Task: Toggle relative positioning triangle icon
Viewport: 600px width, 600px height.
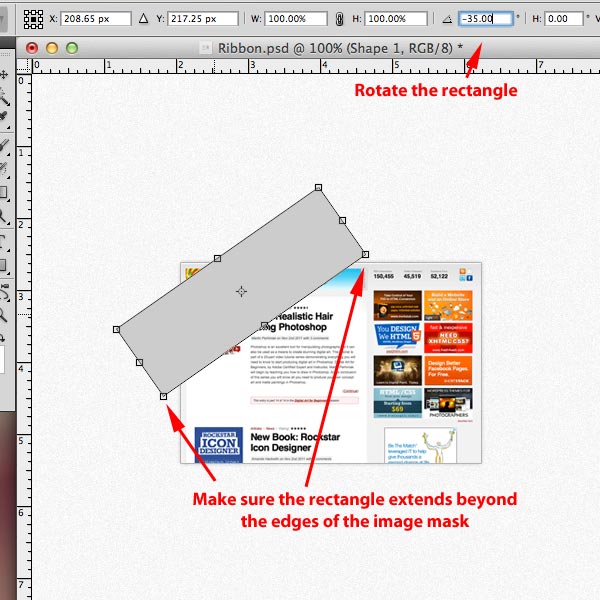Action: [x=143, y=18]
